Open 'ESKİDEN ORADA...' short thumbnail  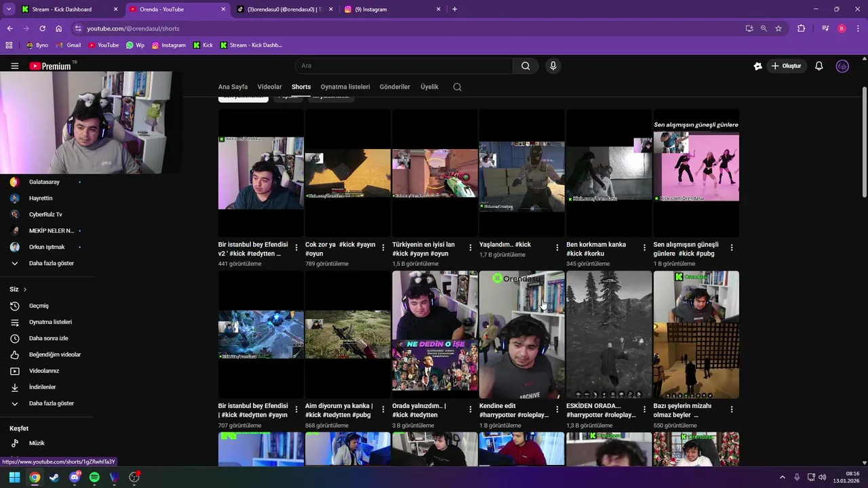pyautogui.click(x=609, y=335)
